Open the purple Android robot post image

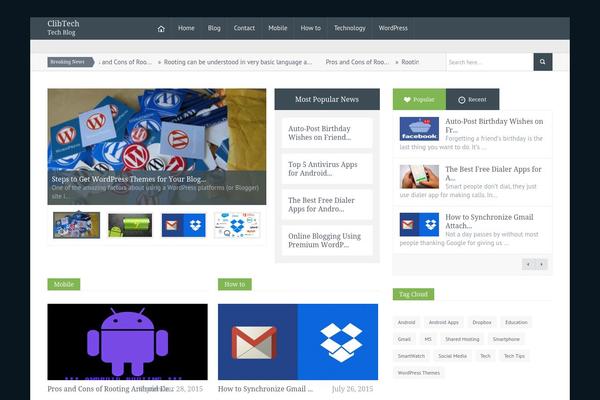tap(127, 342)
